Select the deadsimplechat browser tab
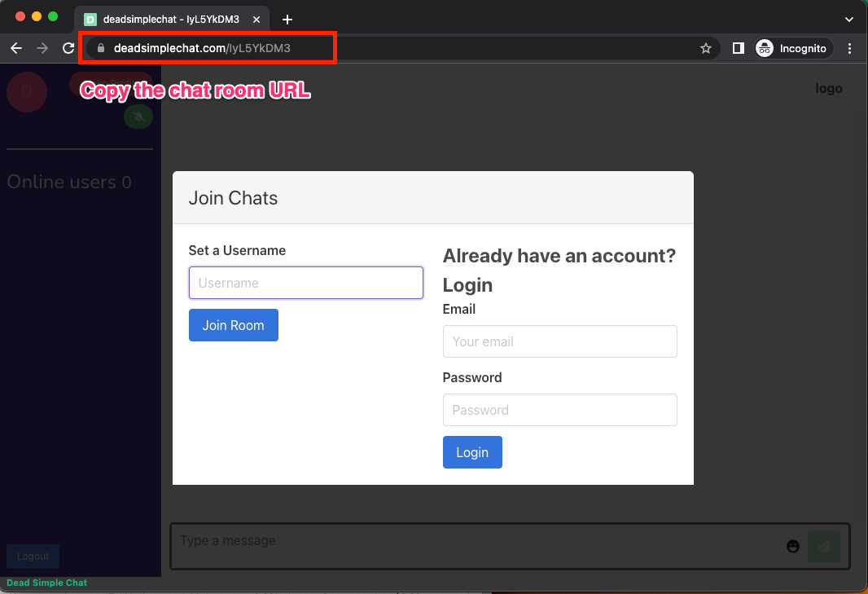 point(171,19)
